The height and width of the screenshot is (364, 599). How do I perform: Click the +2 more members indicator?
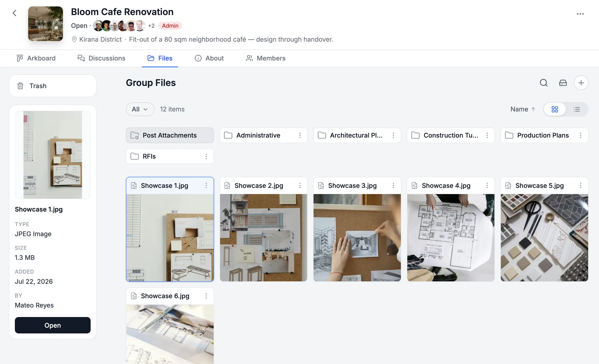point(151,26)
